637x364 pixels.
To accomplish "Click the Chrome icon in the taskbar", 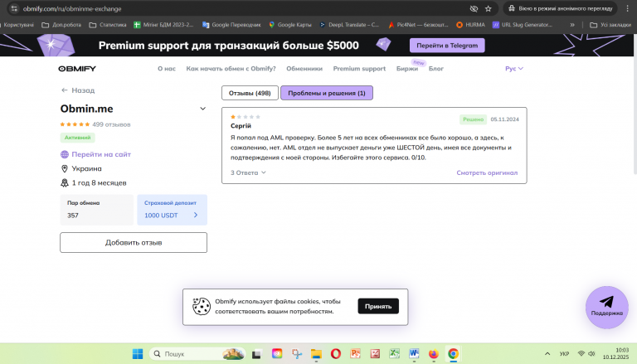I will click(453, 354).
